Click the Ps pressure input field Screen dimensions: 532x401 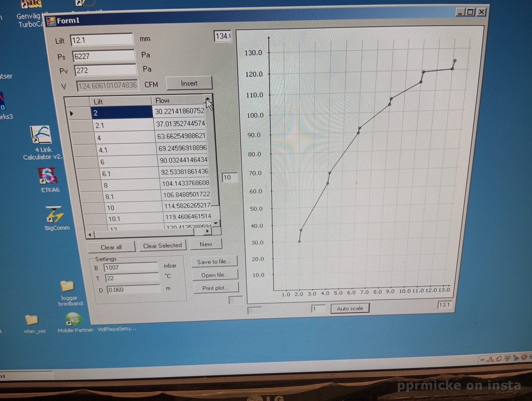103,56
